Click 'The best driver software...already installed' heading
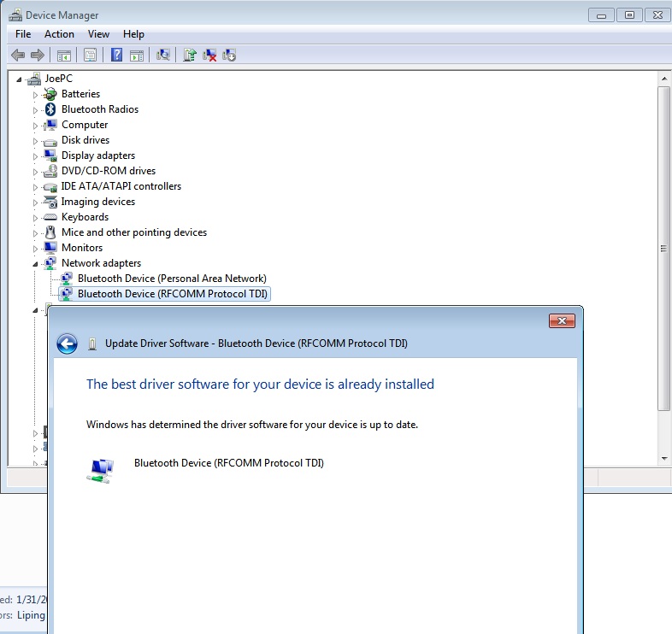Viewport: 672px width, 634px height. pyautogui.click(x=260, y=385)
